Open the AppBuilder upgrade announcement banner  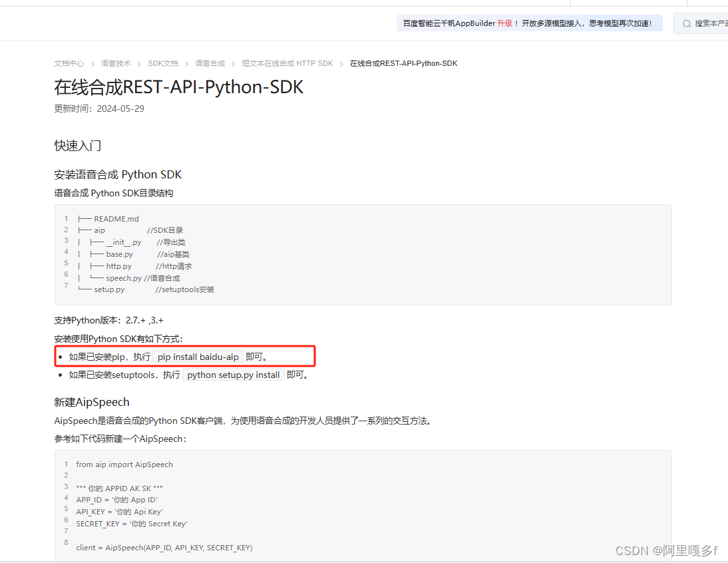click(529, 23)
